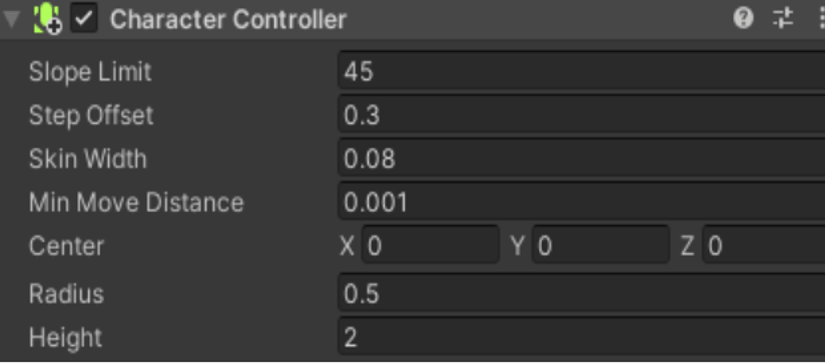Edit the Center Y value field
The height and width of the screenshot is (364, 825).
pyautogui.click(x=601, y=245)
